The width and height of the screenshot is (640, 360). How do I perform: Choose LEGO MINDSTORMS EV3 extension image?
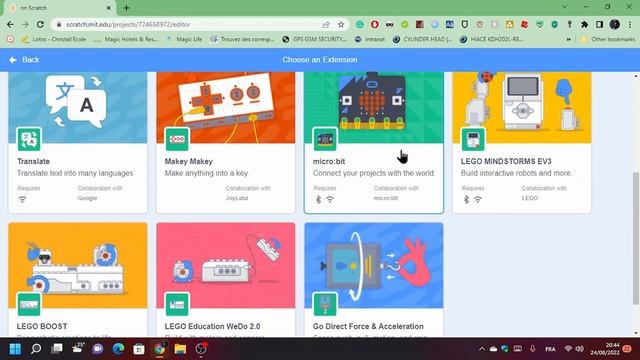(x=522, y=108)
